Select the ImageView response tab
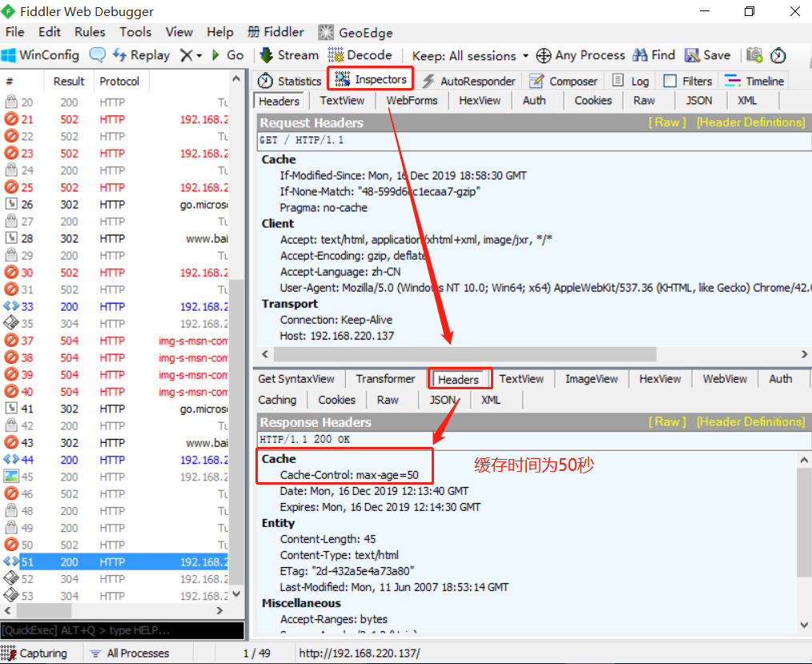Image resolution: width=812 pixels, height=664 pixels. (592, 379)
